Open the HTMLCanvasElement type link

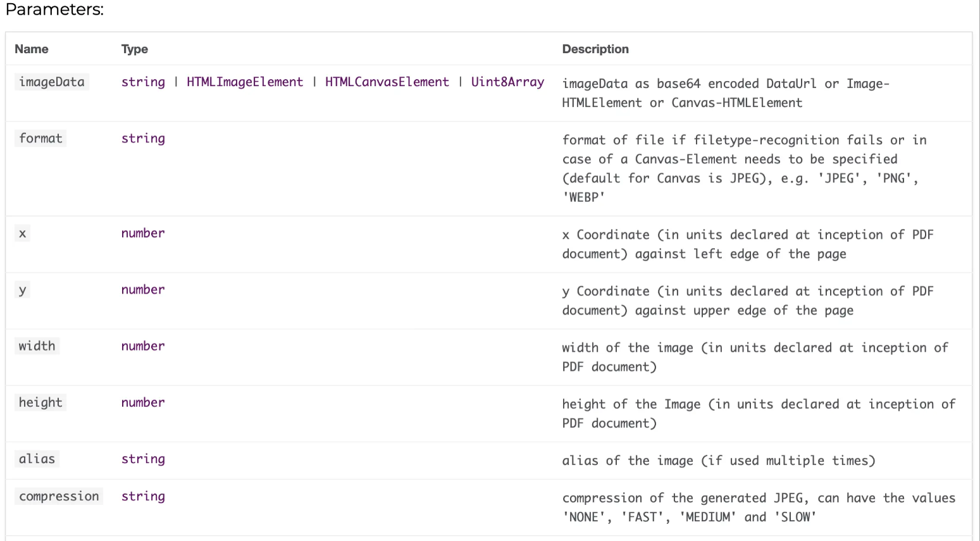(387, 82)
